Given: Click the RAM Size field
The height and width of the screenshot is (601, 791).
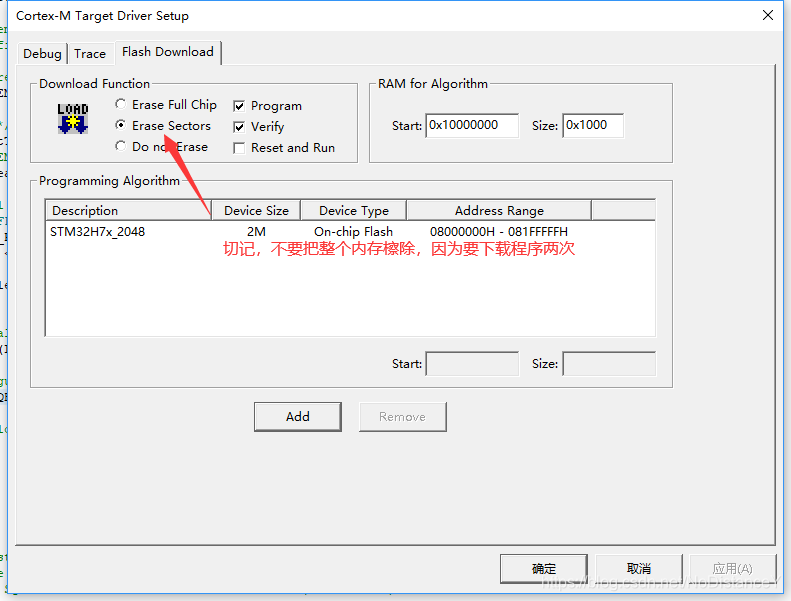Looking at the screenshot, I should pyautogui.click(x=592, y=126).
